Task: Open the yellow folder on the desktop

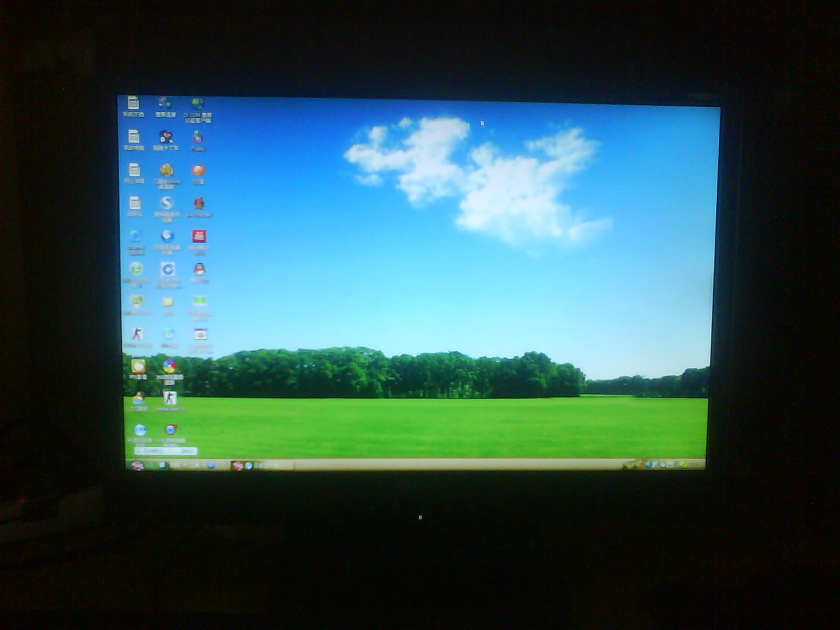Action: click(x=168, y=302)
